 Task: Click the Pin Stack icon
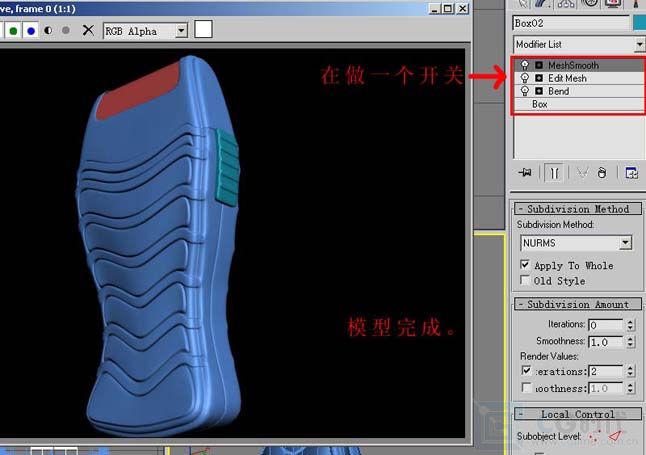(525, 173)
